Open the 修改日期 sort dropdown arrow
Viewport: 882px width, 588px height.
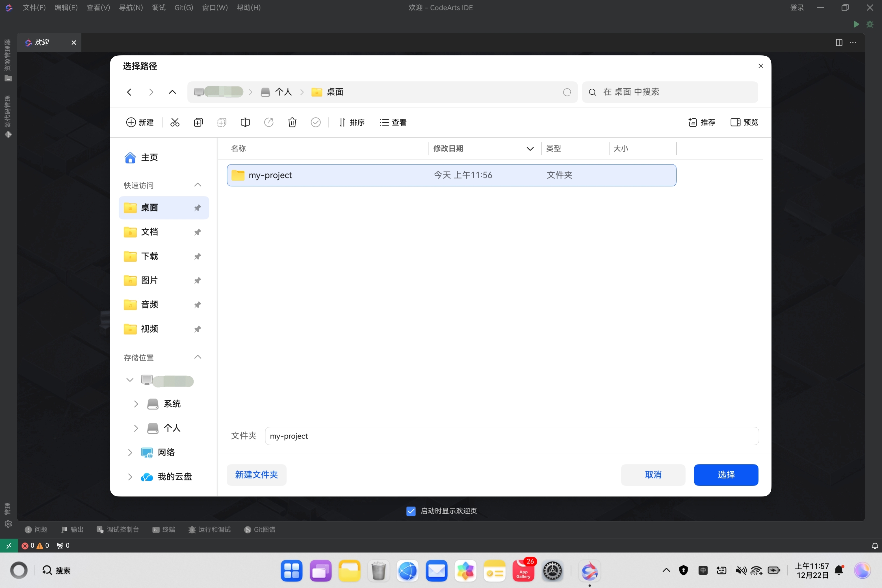(530, 149)
